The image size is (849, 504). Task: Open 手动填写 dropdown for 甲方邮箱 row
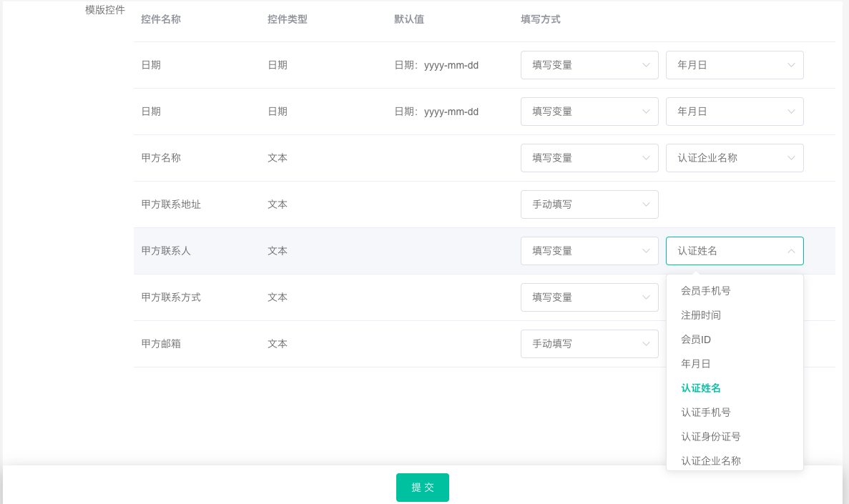(589, 344)
